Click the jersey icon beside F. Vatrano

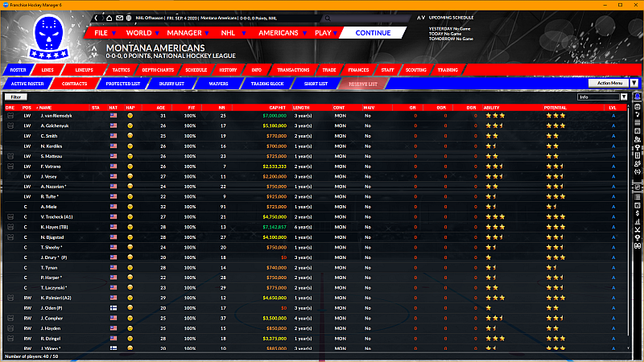10,165
